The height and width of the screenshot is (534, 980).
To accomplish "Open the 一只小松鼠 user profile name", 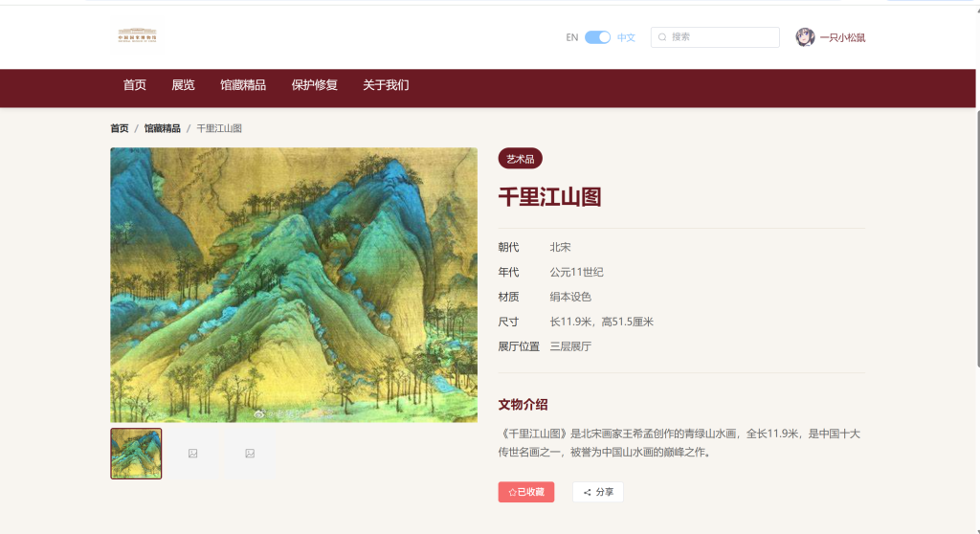I will tap(842, 37).
